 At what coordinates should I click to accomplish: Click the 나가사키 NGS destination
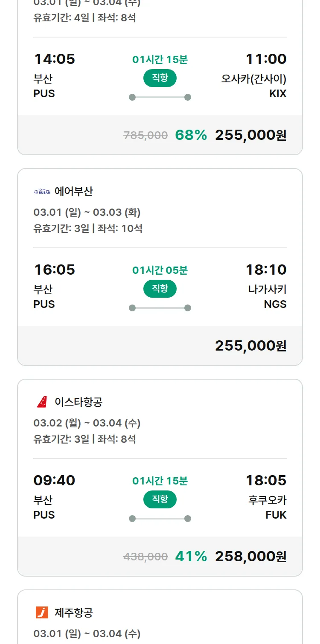[x=267, y=297]
